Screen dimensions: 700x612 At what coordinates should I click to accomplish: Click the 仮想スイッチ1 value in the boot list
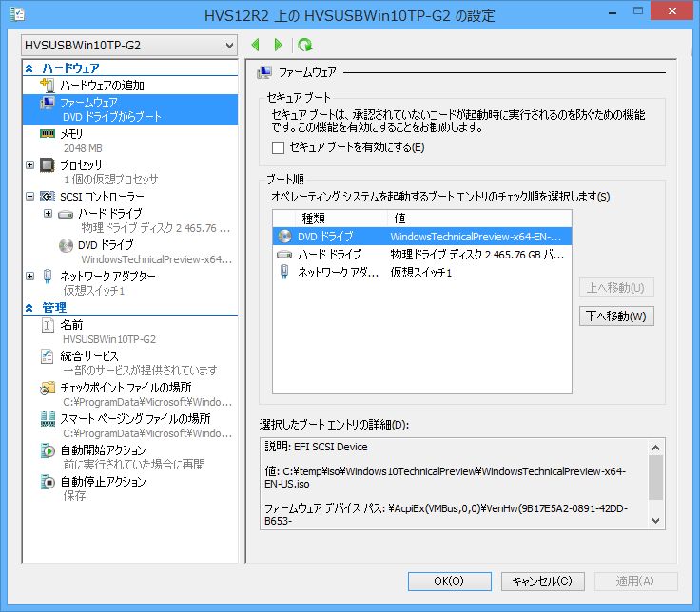(421, 273)
